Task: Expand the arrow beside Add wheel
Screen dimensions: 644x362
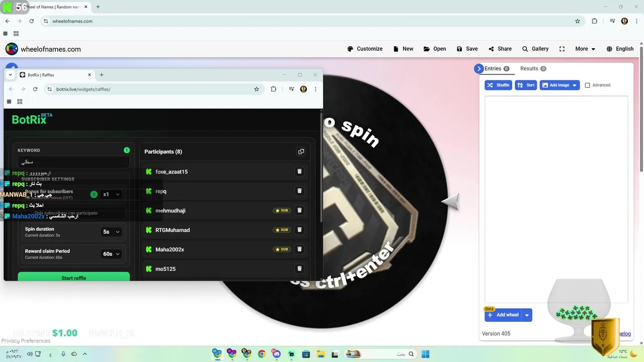Action: coord(527,315)
